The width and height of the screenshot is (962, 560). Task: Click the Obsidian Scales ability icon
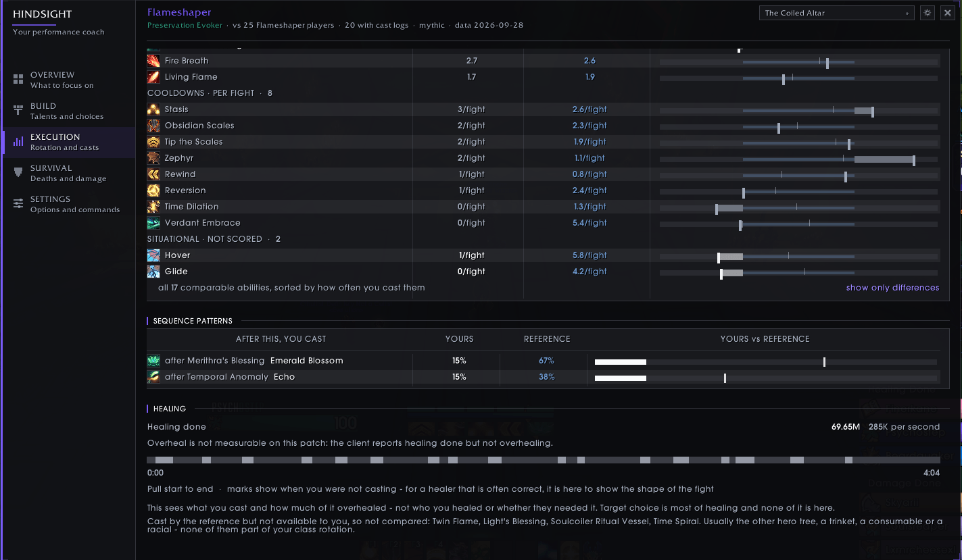(x=153, y=126)
